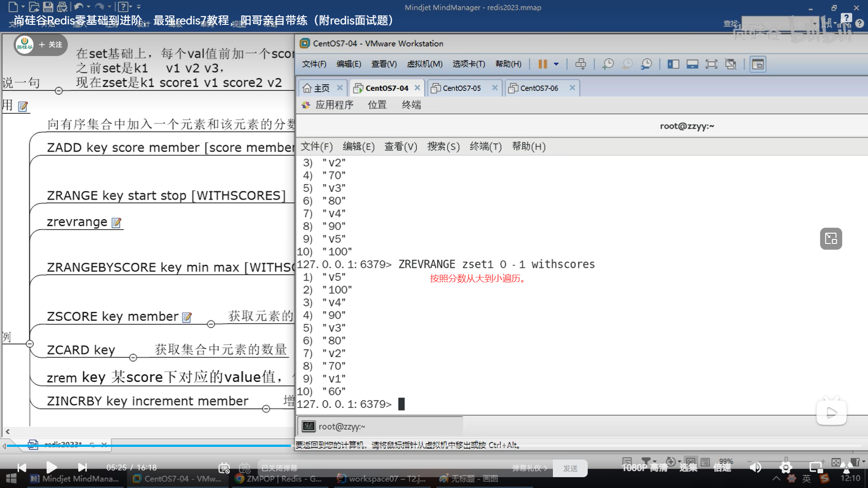
Task: Open the 倍速 playback speed menu
Action: [722, 468]
